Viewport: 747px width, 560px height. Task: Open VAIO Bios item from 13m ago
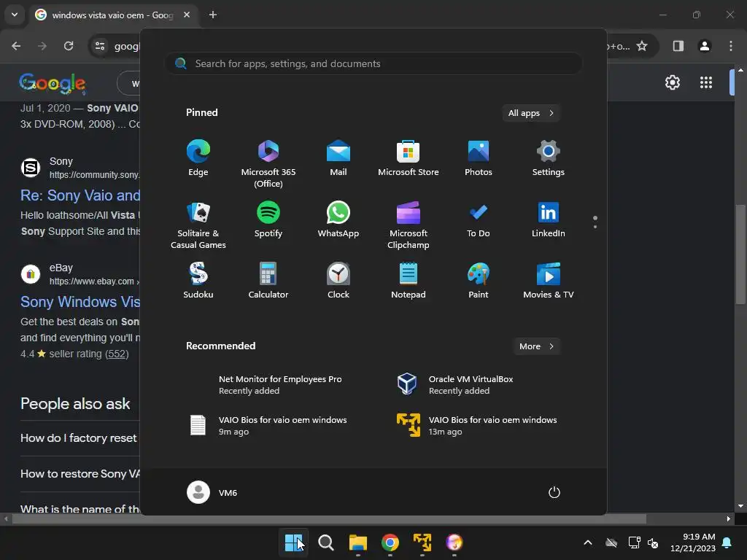pos(478,425)
